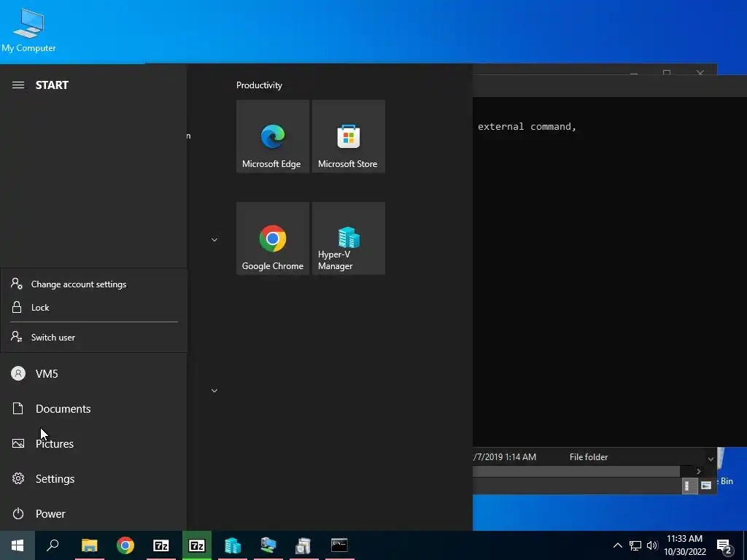Select Switch user
Viewport: 747px width, 560px height.
[94, 337]
